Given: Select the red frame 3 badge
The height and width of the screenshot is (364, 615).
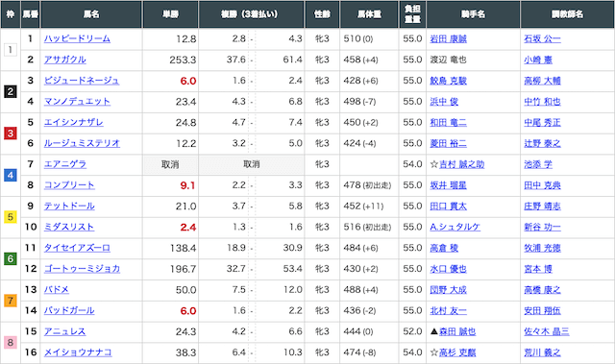Looking at the screenshot, I should (x=11, y=133).
